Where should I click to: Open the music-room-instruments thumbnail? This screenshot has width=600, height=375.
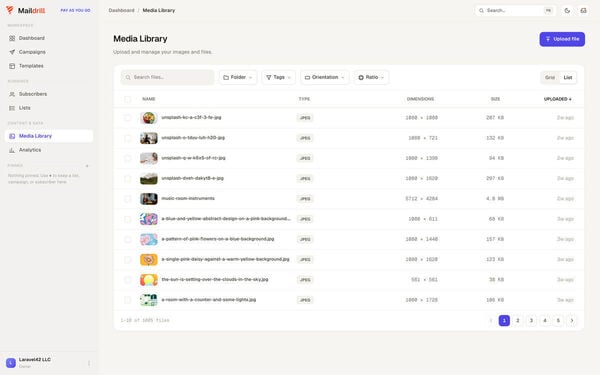click(x=149, y=199)
